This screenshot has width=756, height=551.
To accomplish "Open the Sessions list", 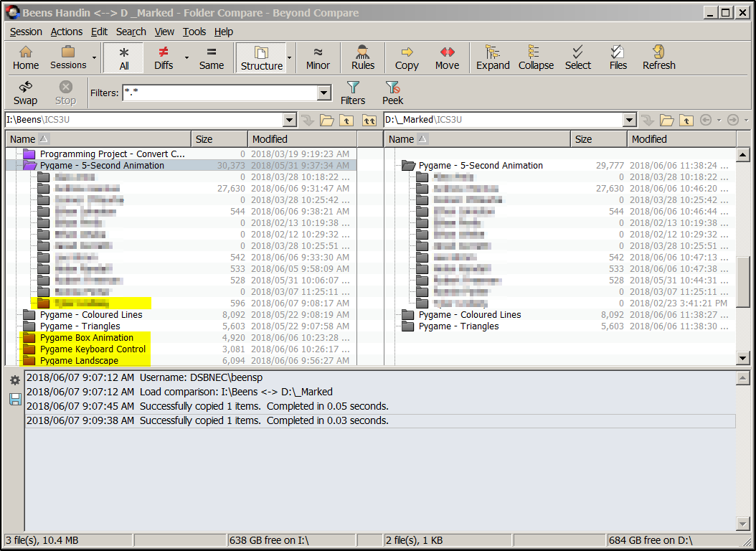I will pyautogui.click(x=68, y=58).
